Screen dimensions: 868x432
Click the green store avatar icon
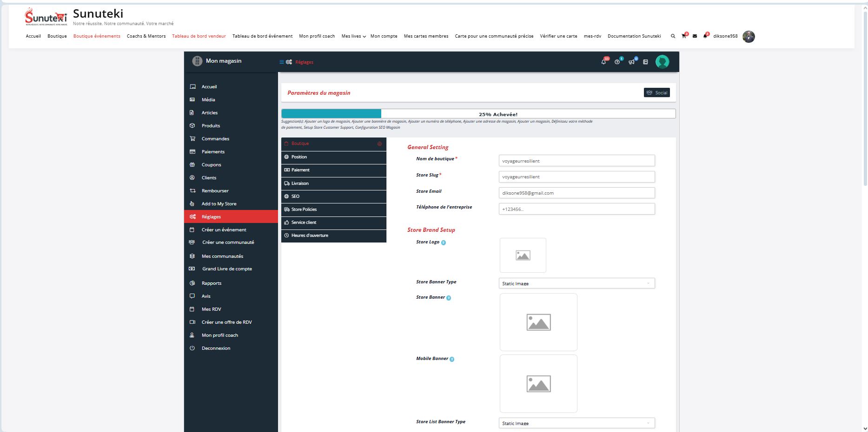coord(662,62)
